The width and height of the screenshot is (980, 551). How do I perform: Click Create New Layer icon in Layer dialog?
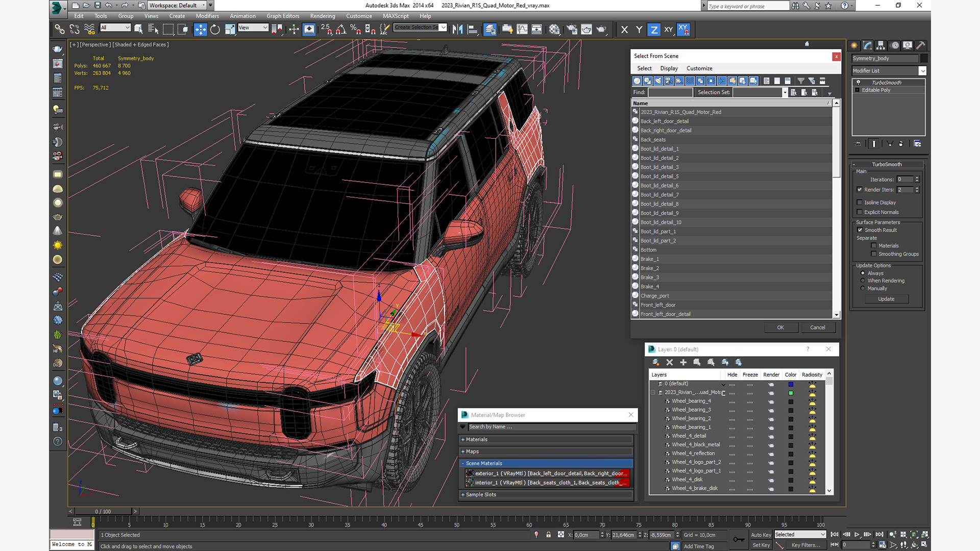click(656, 362)
